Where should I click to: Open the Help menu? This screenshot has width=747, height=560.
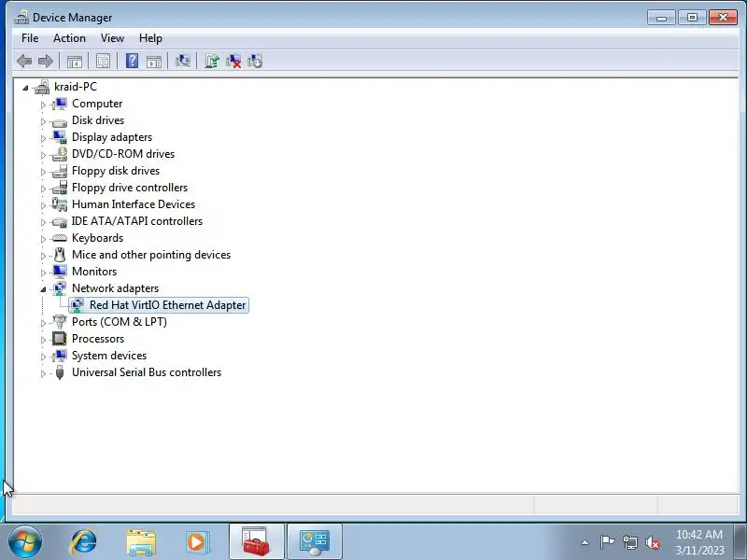(150, 38)
